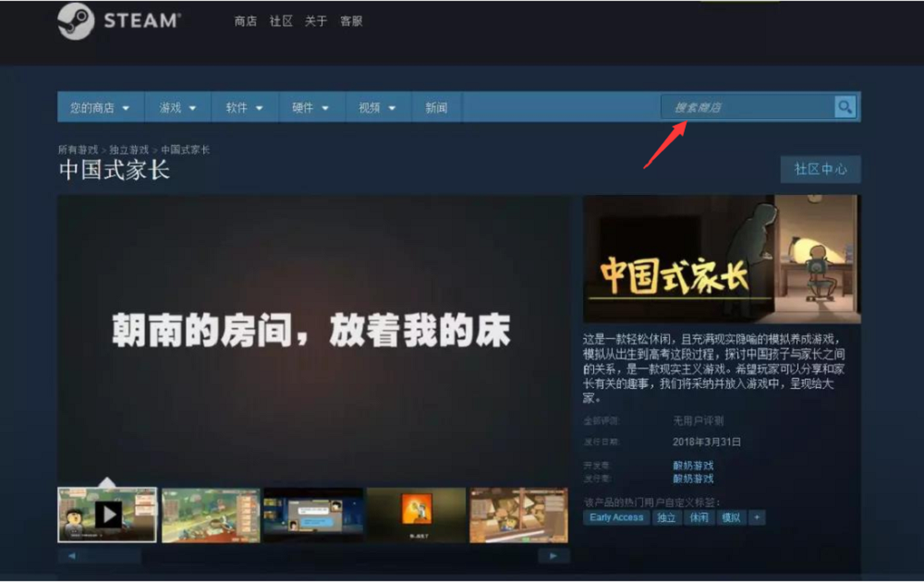Open the 关于 top menu
Viewport: 924px width, 582px height.
(x=316, y=21)
